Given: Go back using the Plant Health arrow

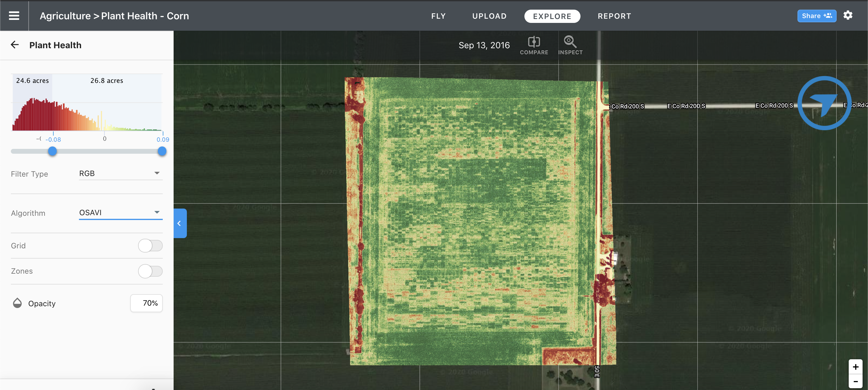Looking at the screenshot, I should [15, 45].
